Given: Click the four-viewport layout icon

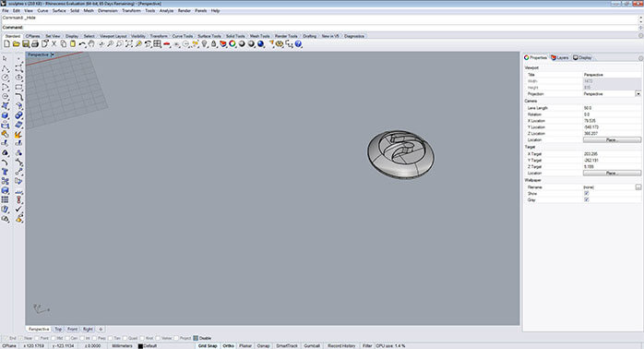Looking at the screenshot, I should click(157, 44).
